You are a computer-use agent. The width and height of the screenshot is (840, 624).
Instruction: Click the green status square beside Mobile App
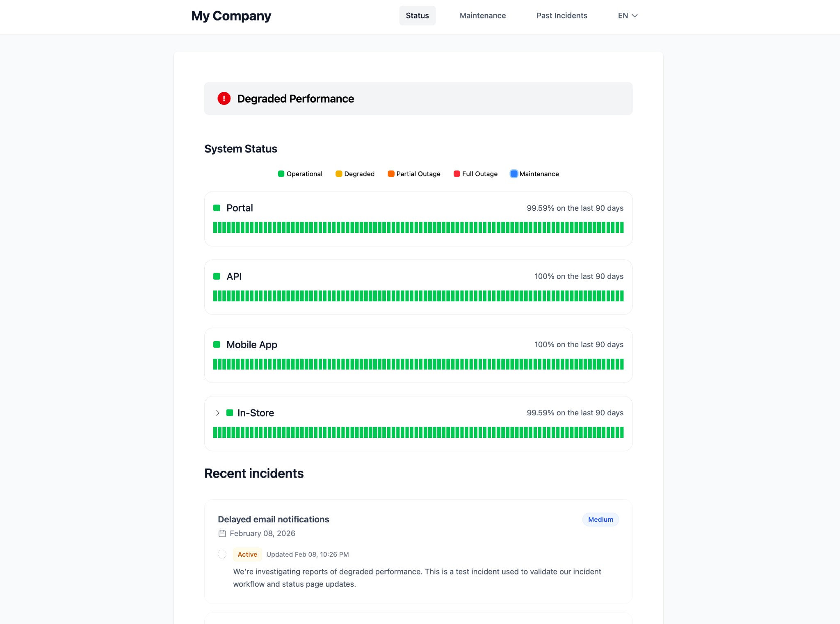217,344
